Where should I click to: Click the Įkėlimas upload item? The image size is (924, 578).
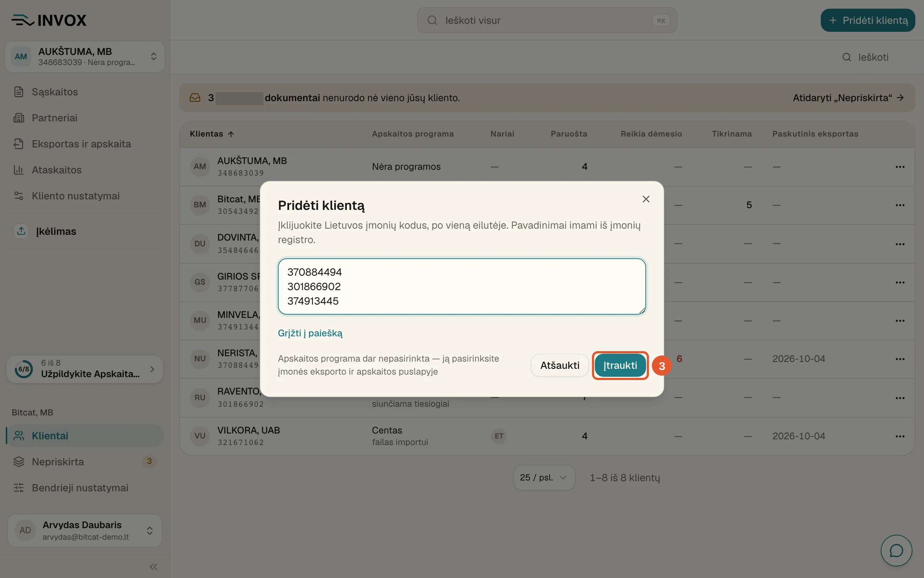[85, 231]
